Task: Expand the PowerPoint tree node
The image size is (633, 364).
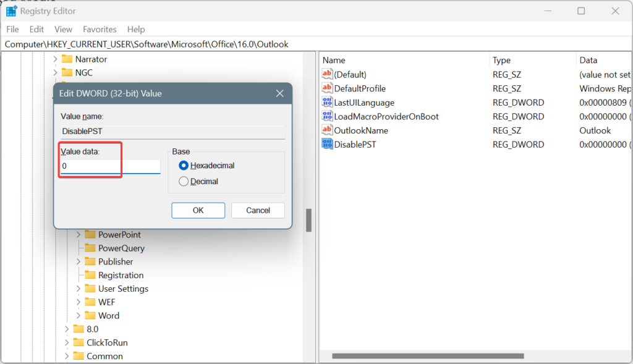Action: pos(79,234)
